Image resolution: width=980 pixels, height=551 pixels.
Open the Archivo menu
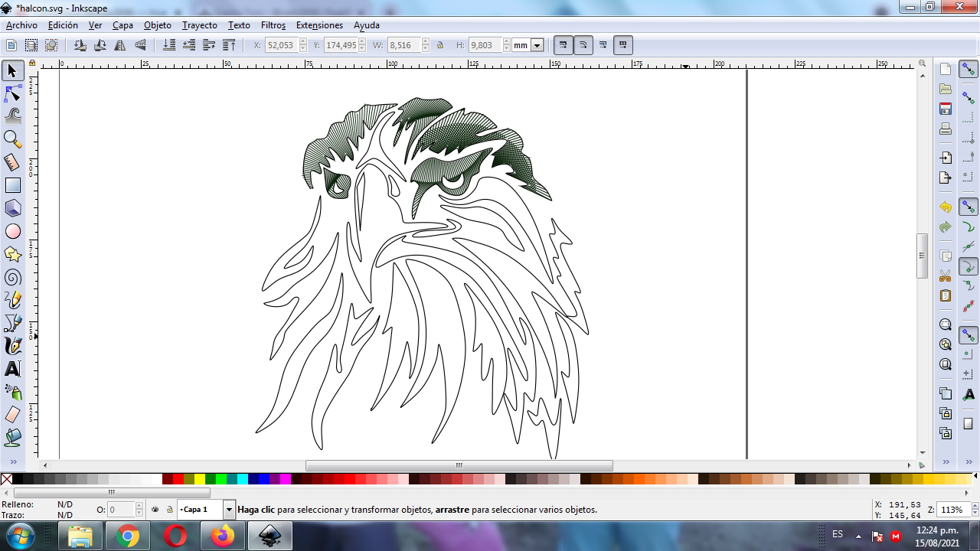point(21,25)
